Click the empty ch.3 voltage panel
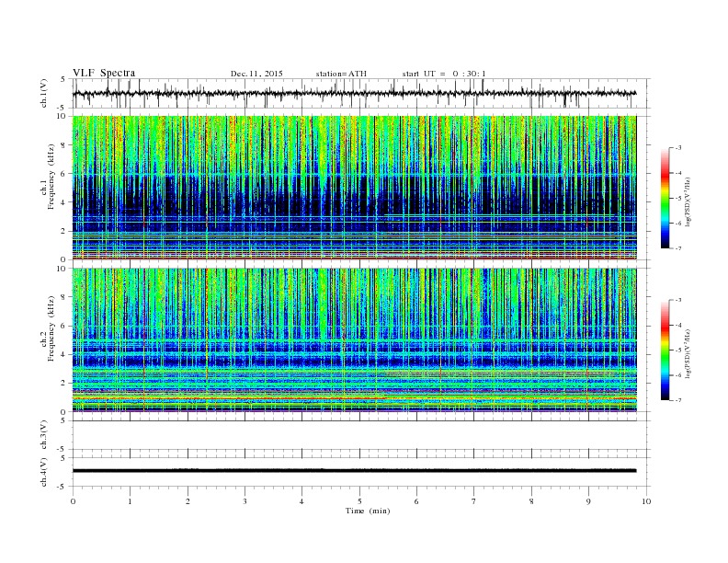The image size is (728, 563). tap(361, 435)
